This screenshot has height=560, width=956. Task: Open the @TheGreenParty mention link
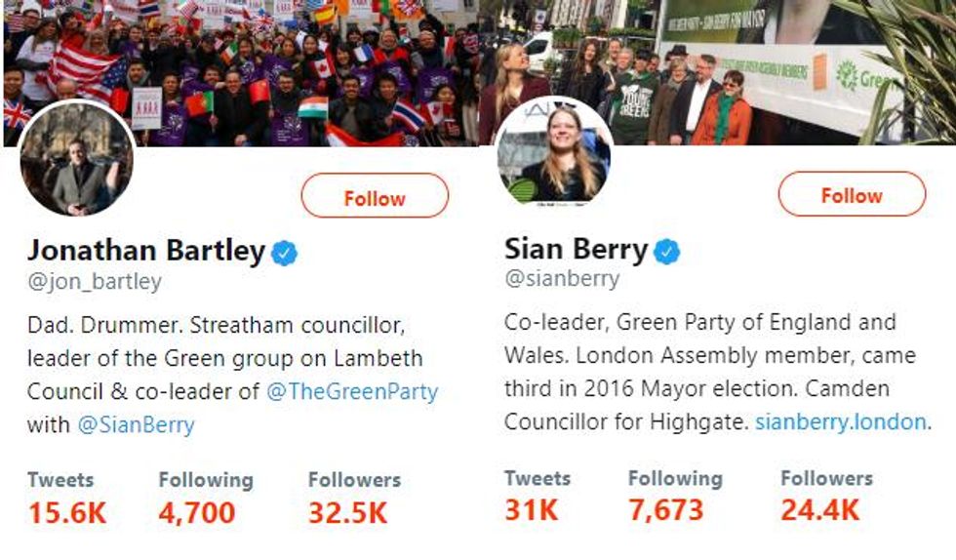[x=352, y=391]
